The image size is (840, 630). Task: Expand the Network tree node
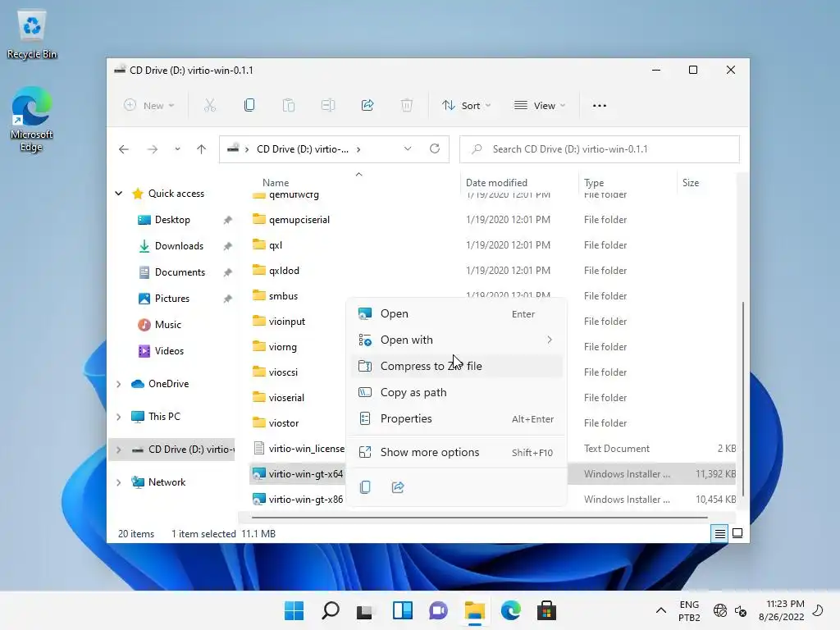coord(119,482)
